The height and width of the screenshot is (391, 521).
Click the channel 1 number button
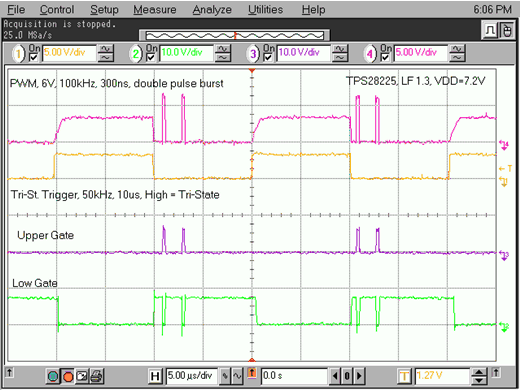18,53
